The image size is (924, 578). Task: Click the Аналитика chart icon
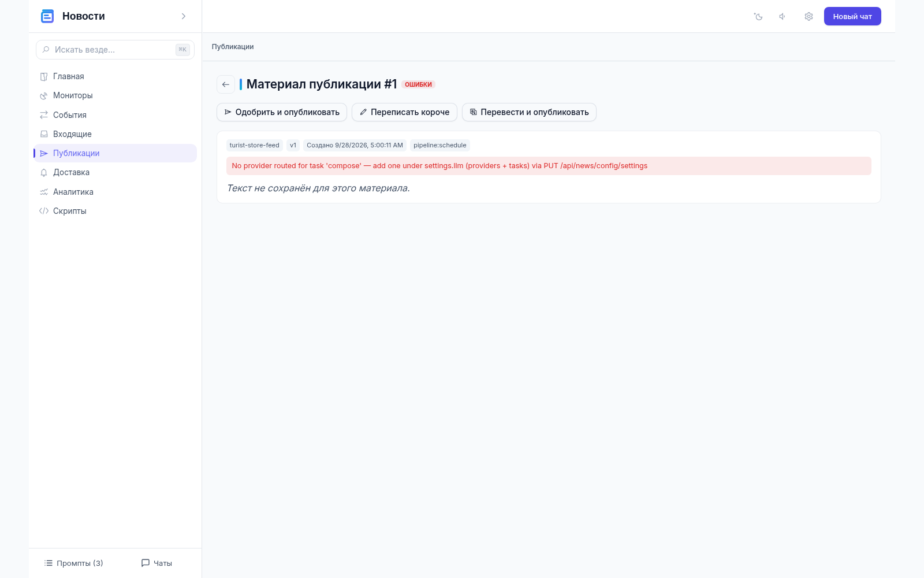(44, 192)
